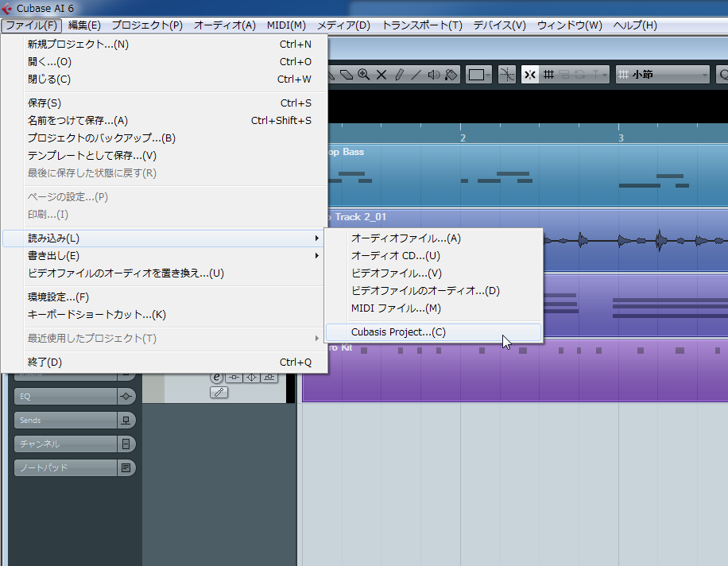Screen dimensions: 728x566
Task: Expand the チャンネル inspector section
Action: click(65, 444)
